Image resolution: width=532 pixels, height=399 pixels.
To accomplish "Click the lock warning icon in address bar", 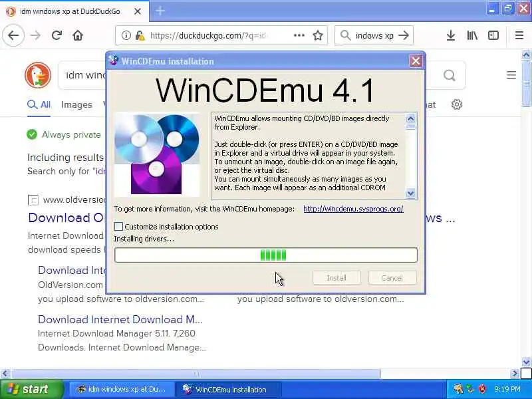I will [140, 35].
